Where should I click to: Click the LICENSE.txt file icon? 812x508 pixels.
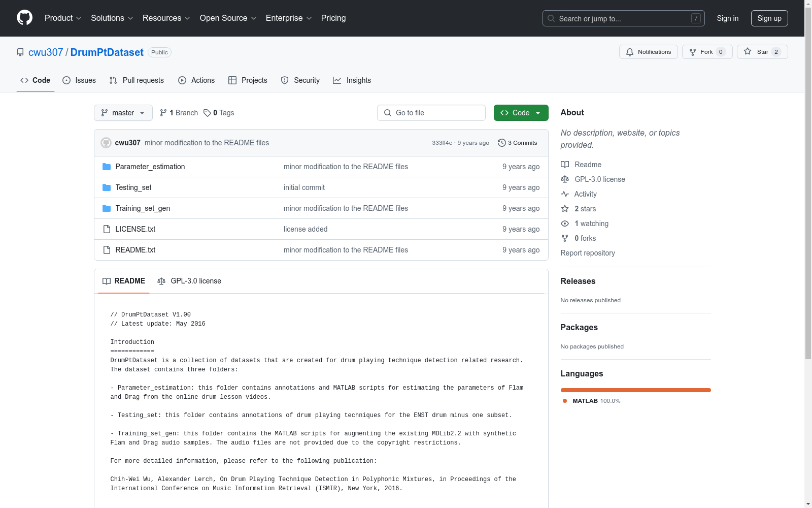pos(107,229)
